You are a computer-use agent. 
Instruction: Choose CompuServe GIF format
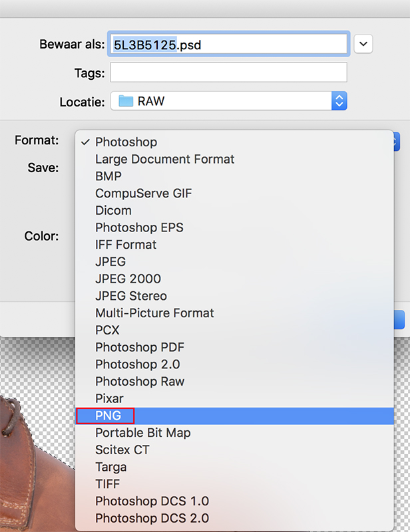234,194
